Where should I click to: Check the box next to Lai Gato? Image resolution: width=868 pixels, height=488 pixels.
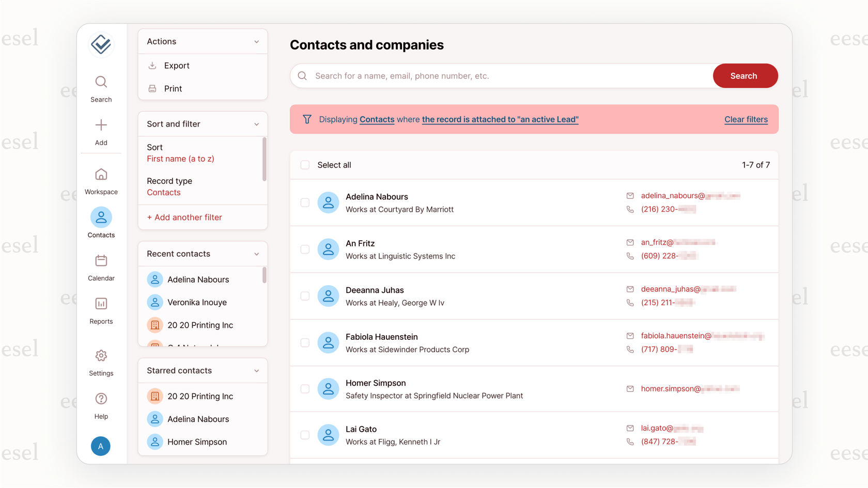(x=305, y=435)
